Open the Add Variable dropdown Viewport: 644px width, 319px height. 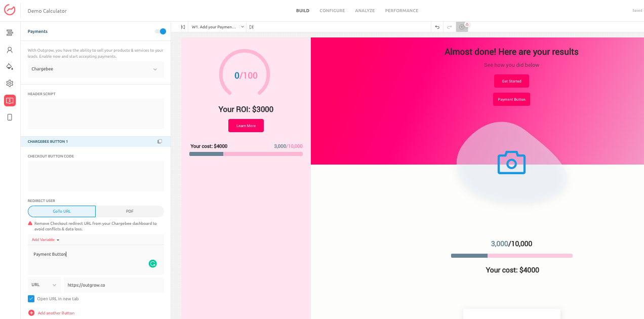click(46, 240)
